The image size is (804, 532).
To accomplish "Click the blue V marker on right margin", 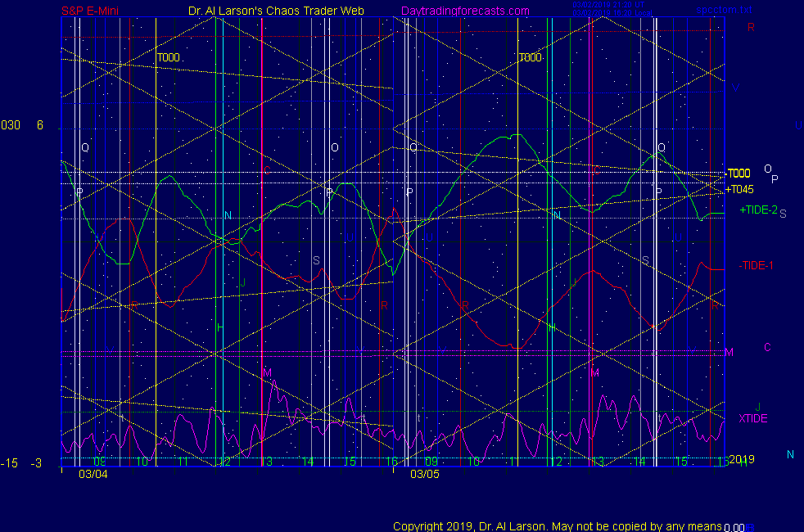I will (736, 88).
